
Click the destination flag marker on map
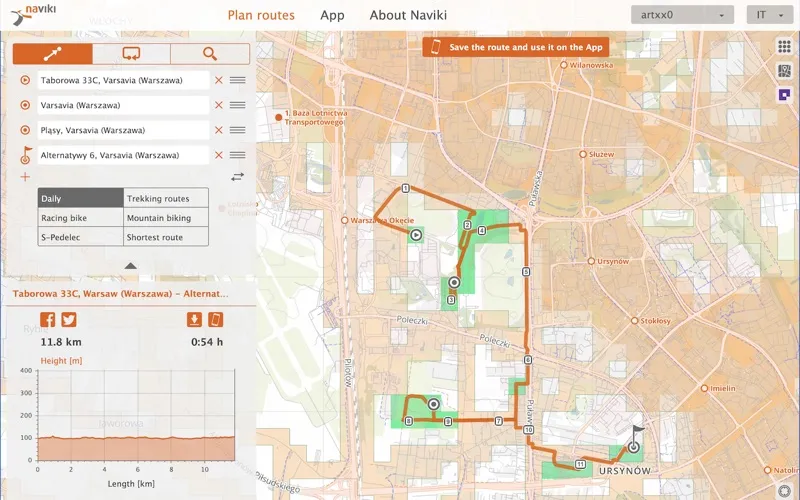point(634,442)
